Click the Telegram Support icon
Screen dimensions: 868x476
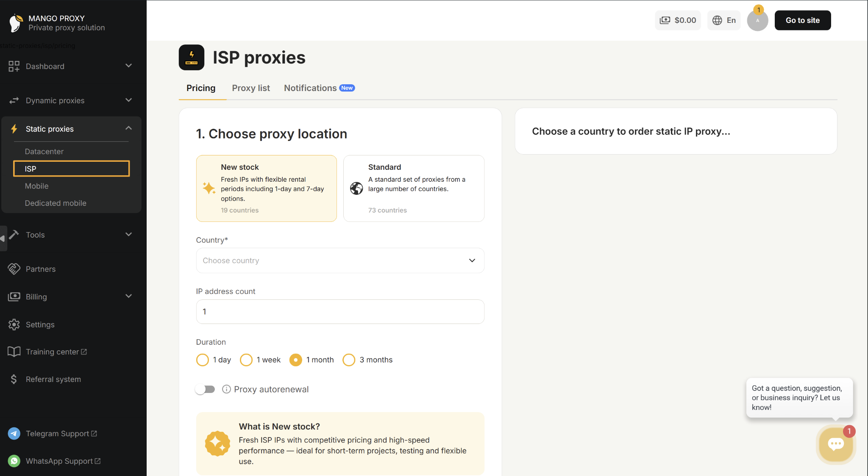pos(14,434)
